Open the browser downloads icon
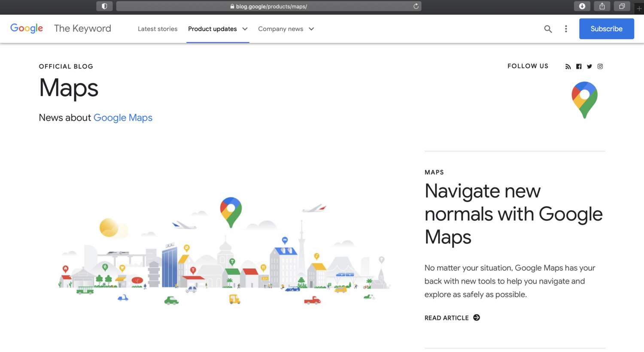This screenshot has width=644, height=352. pyautogui.click(x=582, y=6)
